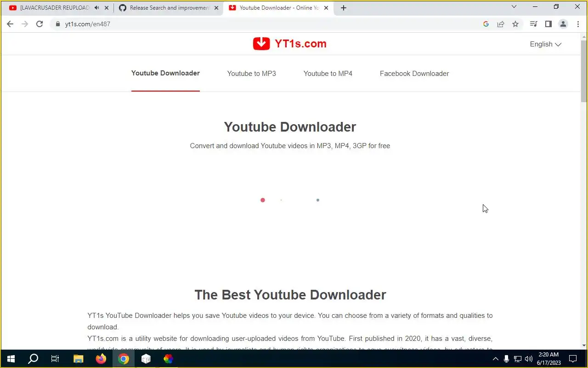Bookmark this page with star icon

click(515, 24)
